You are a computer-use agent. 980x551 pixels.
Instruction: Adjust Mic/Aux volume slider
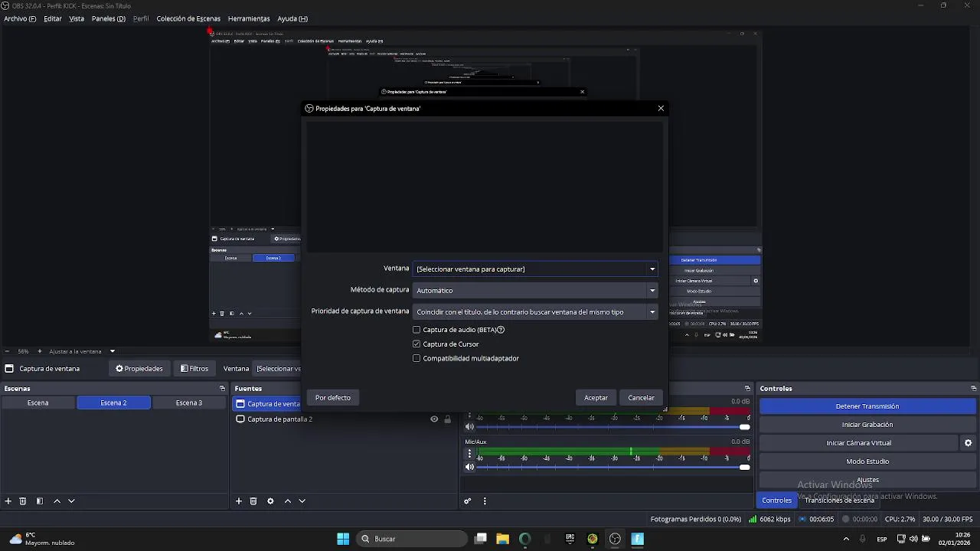pos(613,467)
